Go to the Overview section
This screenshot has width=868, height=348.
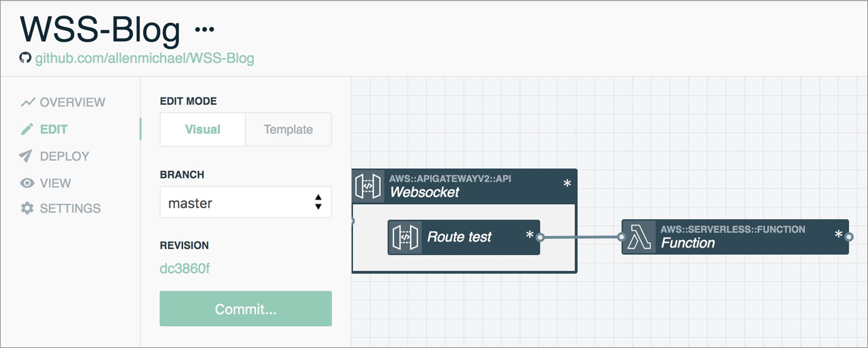click(63, 102)
